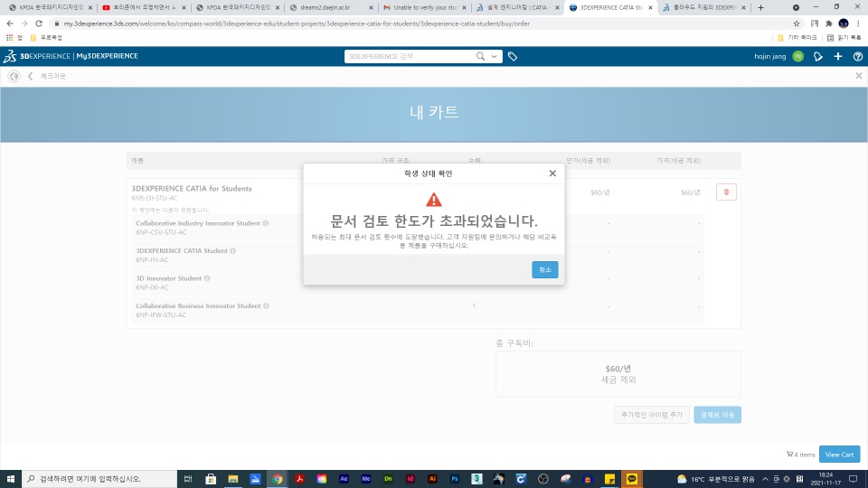Viewport: 868px width, 488px height.
Task: Click the address bar URL
Action: click(x=297, y=23)
